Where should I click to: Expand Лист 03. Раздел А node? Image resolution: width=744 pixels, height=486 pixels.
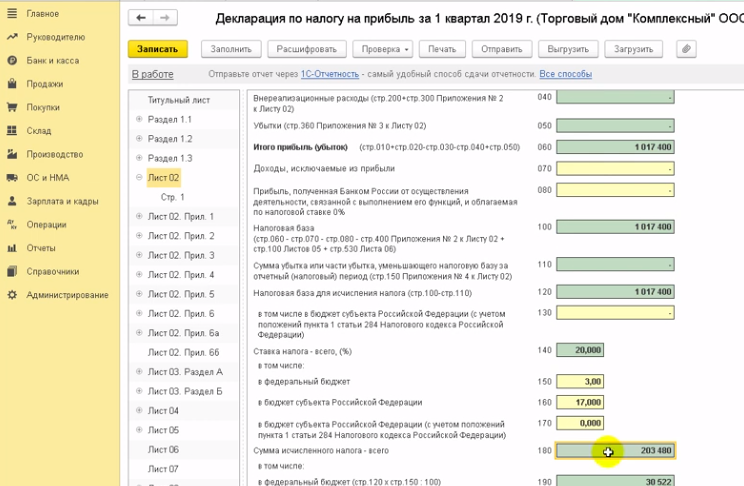pos(139,372)
